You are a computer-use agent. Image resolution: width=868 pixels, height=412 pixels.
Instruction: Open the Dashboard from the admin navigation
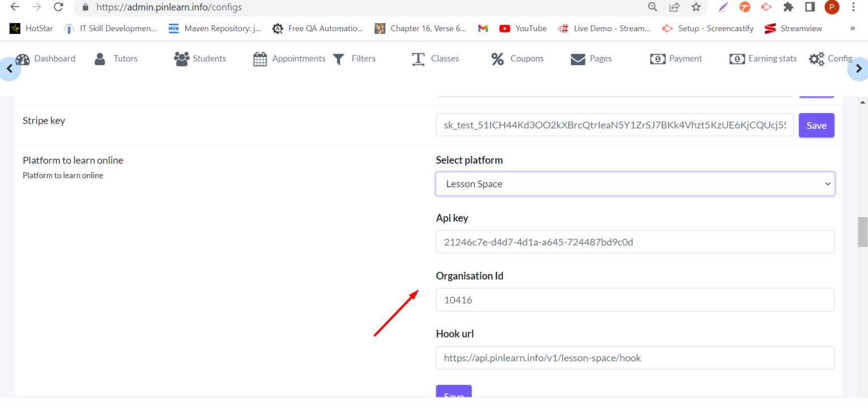[x=23, y=58]
